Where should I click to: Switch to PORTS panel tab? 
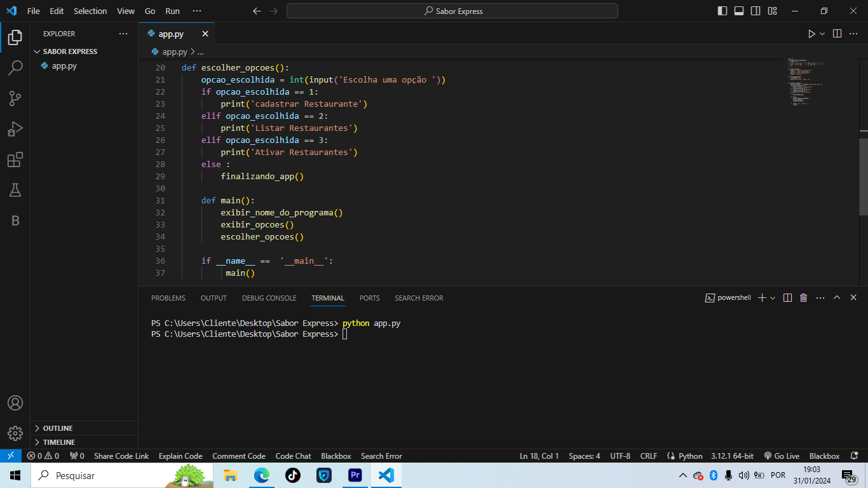coord(369,298)
